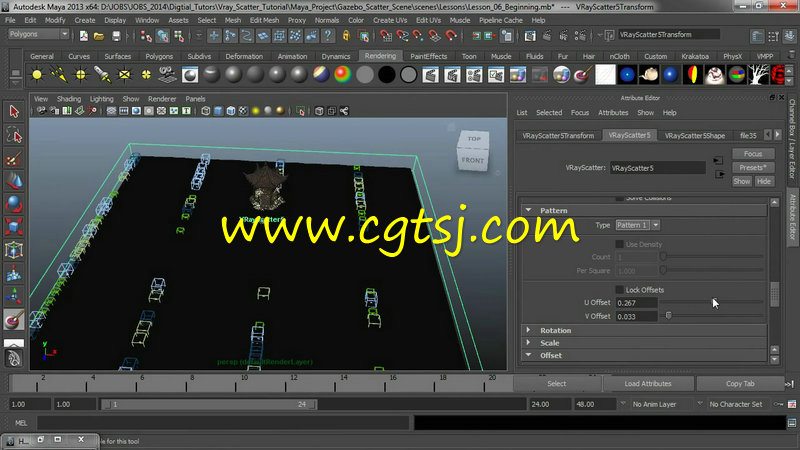Switch to the PaintEffects shelf tab
The image size is (800, 450).
429,56
